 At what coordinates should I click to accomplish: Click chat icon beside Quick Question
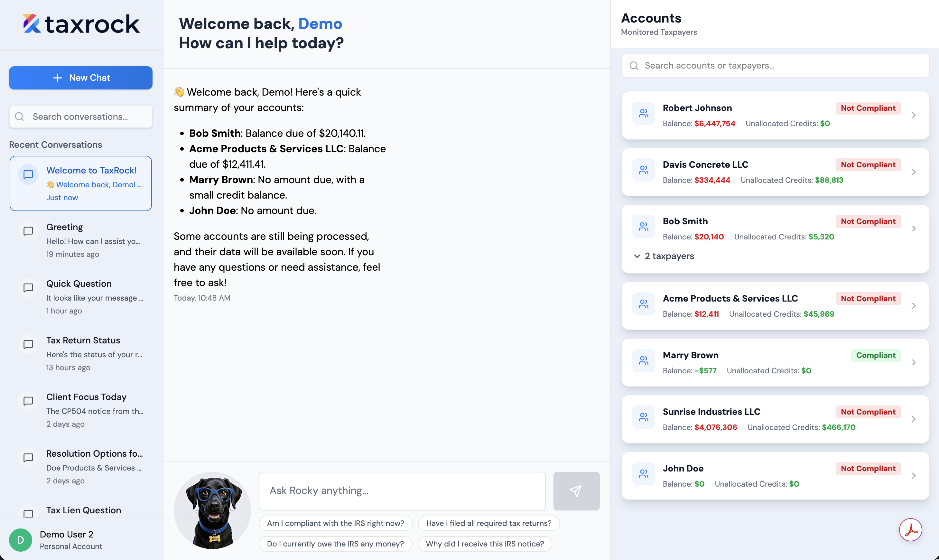pyautogui.click(x=28, y=288)
